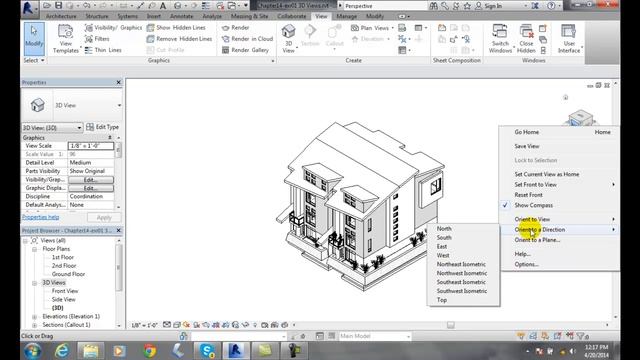Open Render Gallery
Screen dimensions: 640x360
pos(245,50)
